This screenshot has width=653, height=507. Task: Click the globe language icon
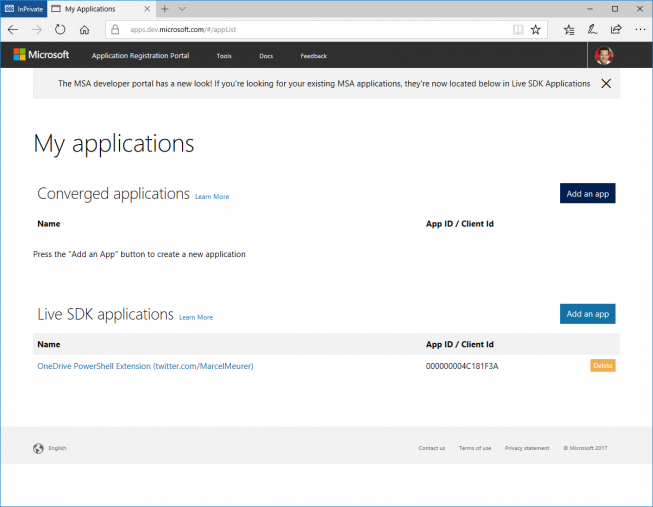click(x=38, y=448)
